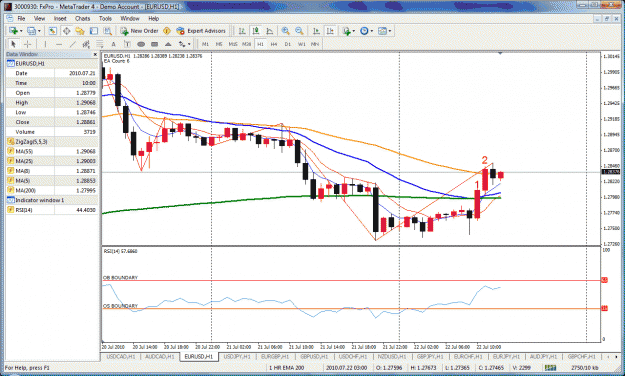Select the Triangle shape tool
This screenshot has height=376, width=625.
click(x=168, y=44)
